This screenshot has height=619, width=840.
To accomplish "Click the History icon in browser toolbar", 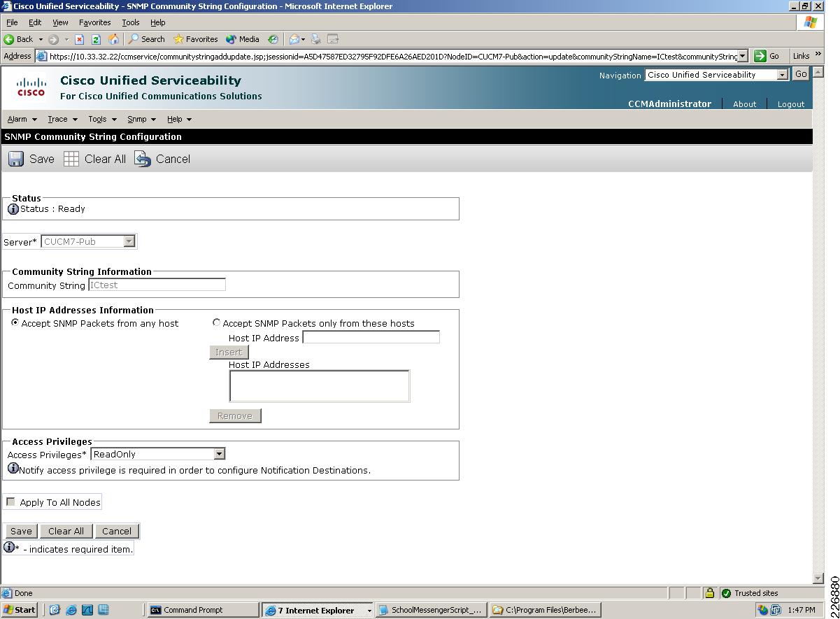I will click(273, 39).
